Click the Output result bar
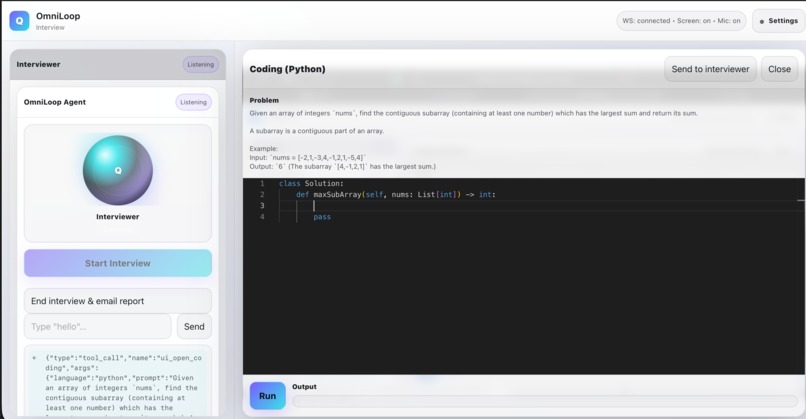 point(545,401)
